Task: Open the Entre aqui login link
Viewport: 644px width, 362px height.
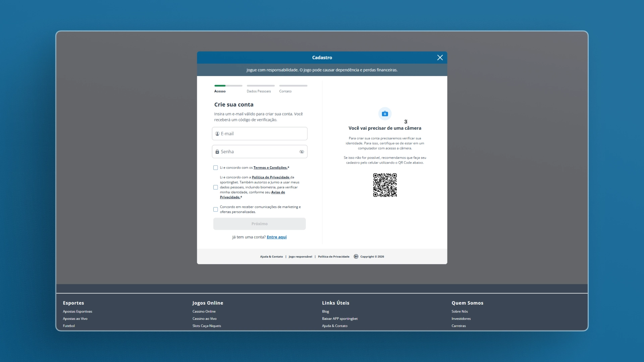Action: (277, 237)
